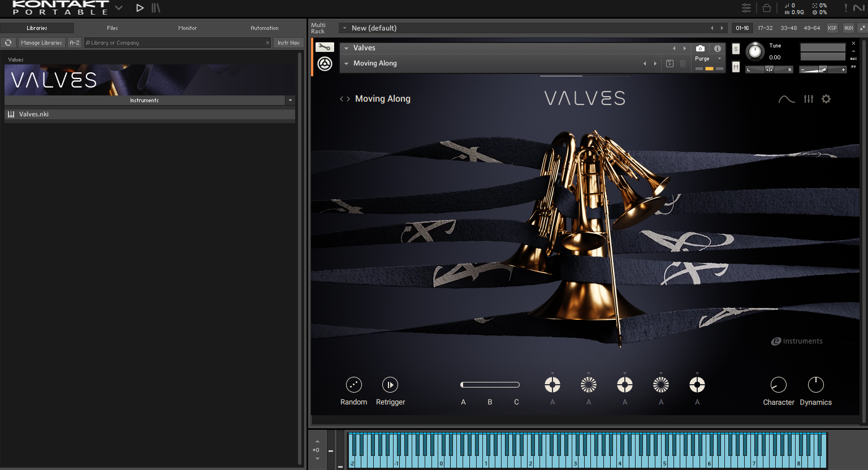The height and width of the screenshot is (470, 868).
Task: Click the Random dice icon
Action: pyautogui.click(x=353, y=385)
